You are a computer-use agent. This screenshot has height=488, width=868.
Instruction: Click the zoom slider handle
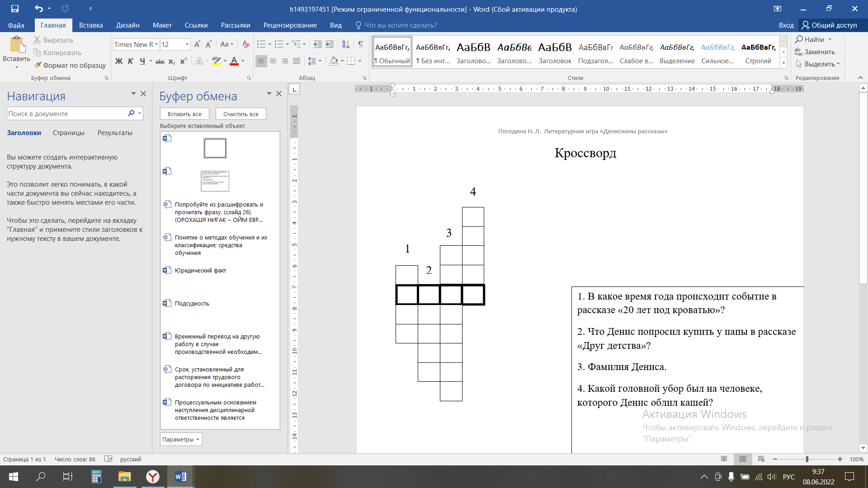[x=807, y=459]
